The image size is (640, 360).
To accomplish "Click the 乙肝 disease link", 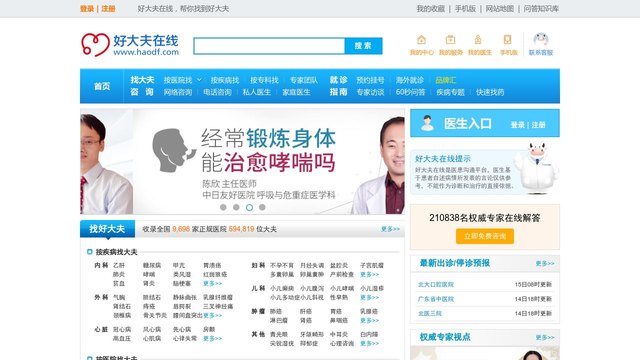I will (x=119, y=265).
